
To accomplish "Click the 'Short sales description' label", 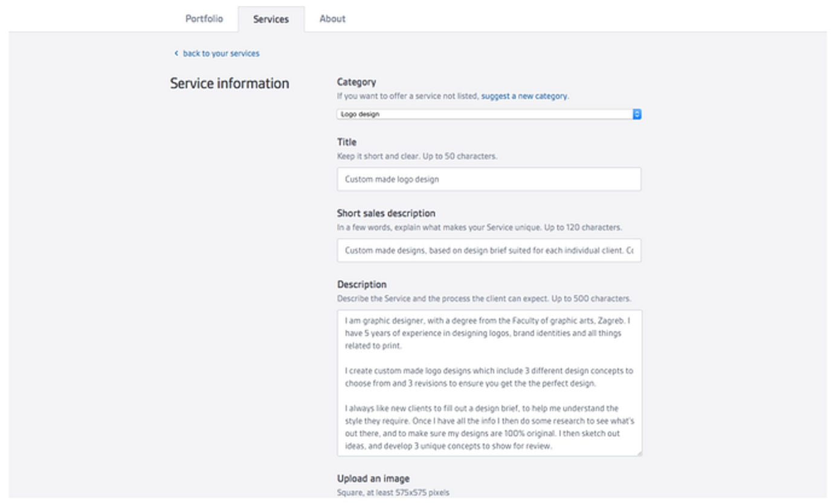I will coord(386,213).
